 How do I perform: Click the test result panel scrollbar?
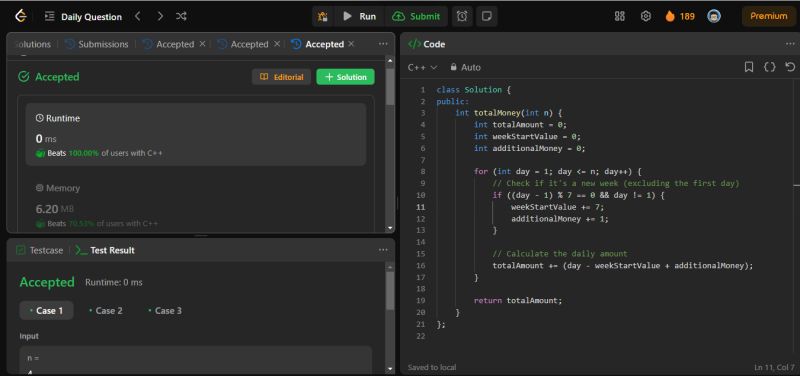(x=390, y=291)
